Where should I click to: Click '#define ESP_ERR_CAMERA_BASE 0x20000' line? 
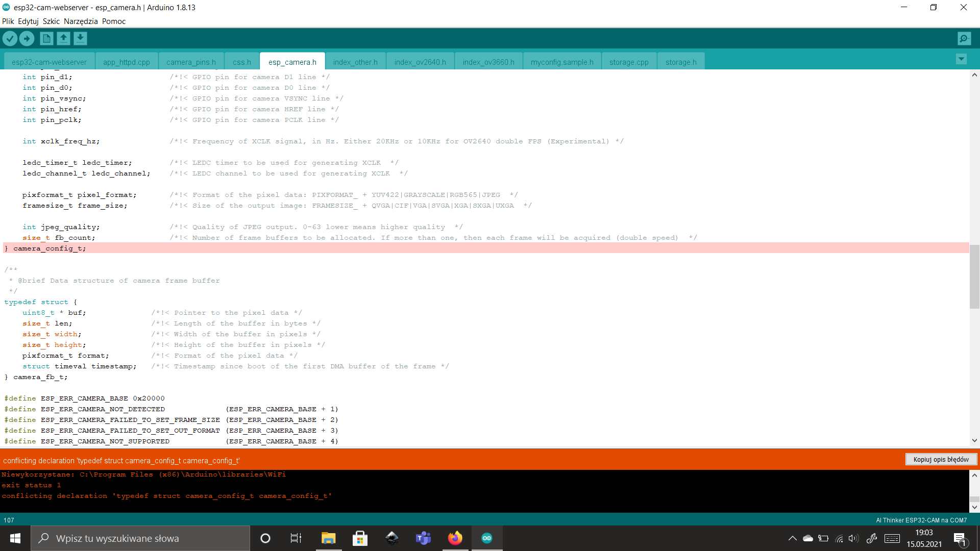pyautogui.click(x=84, y=398)
